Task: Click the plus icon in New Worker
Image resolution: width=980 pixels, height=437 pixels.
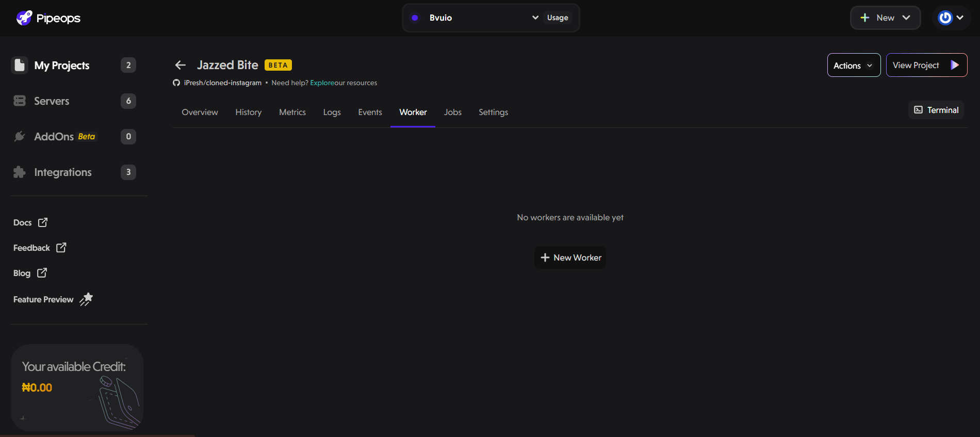Action: tap(545, 257)
